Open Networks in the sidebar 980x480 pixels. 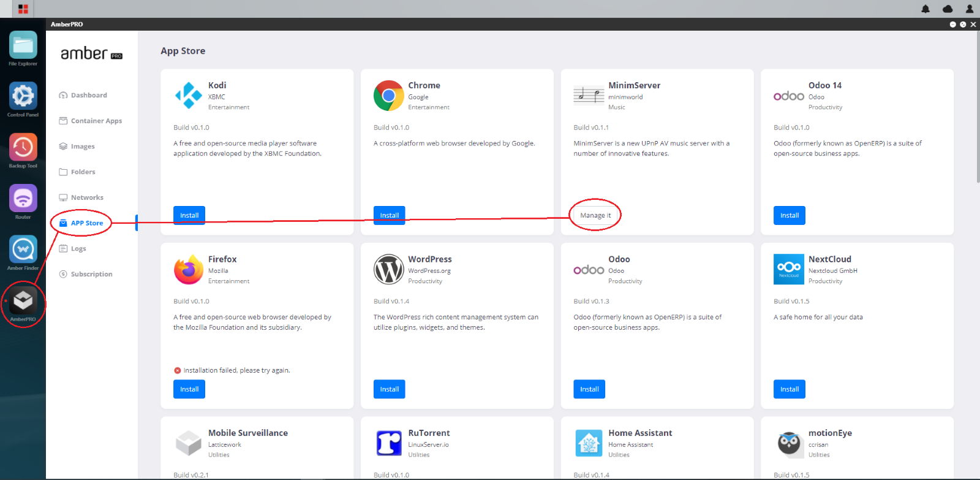[x=81, y=197]
